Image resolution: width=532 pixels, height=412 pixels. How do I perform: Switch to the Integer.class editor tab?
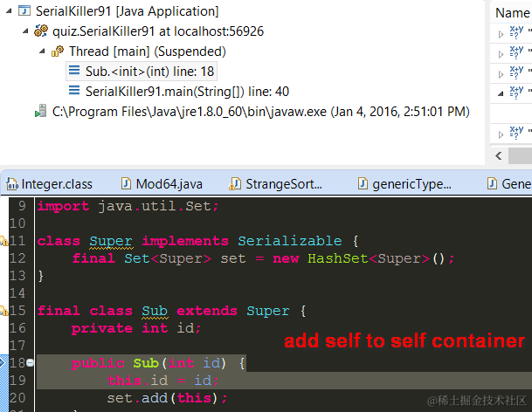50,184
